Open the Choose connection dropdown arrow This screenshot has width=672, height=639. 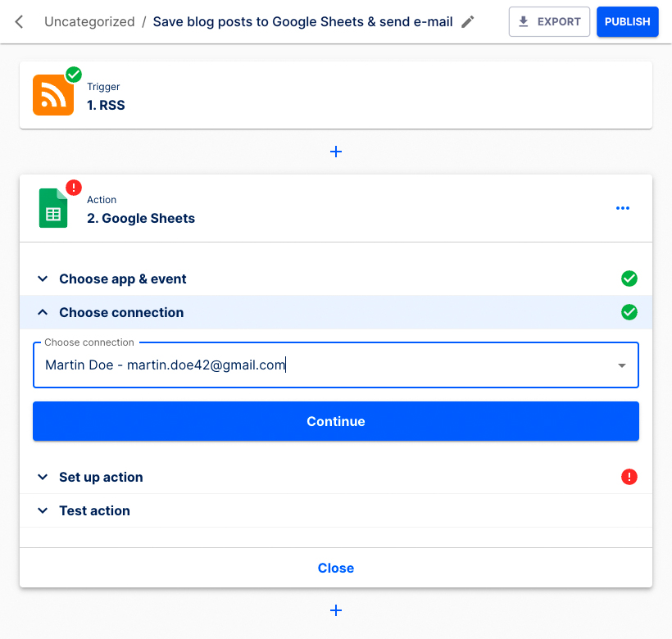click(621, 365)
